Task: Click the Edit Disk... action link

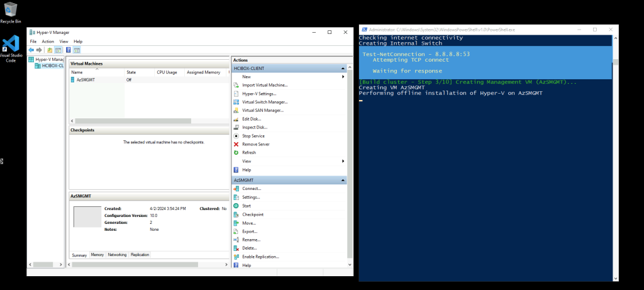Action: (252, 119)
